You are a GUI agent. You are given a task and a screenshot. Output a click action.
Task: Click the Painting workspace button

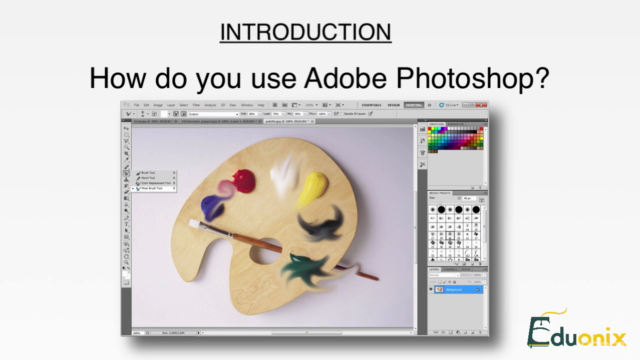414,105
